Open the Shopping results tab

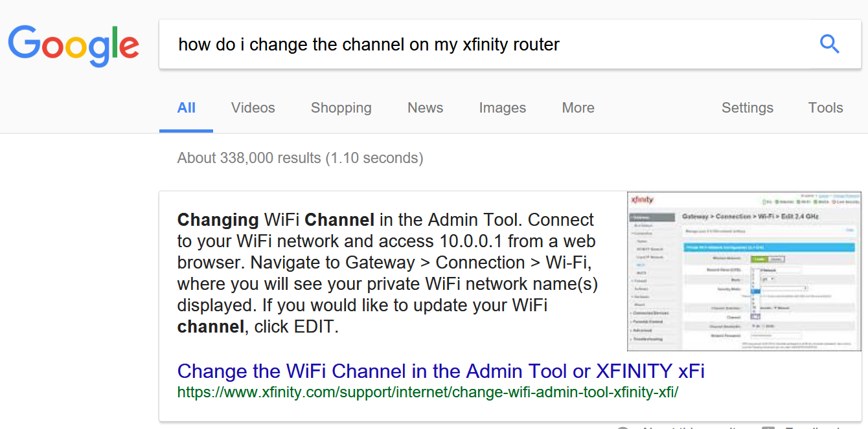point(341,107)
